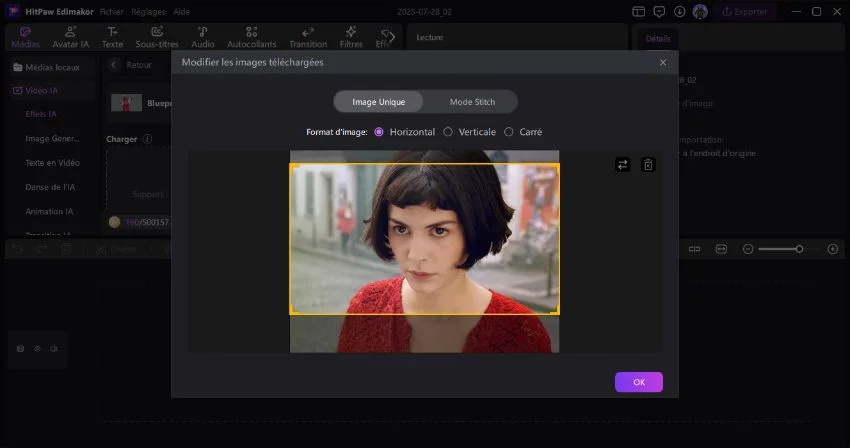Open the Filtres tool

point(351,37)
